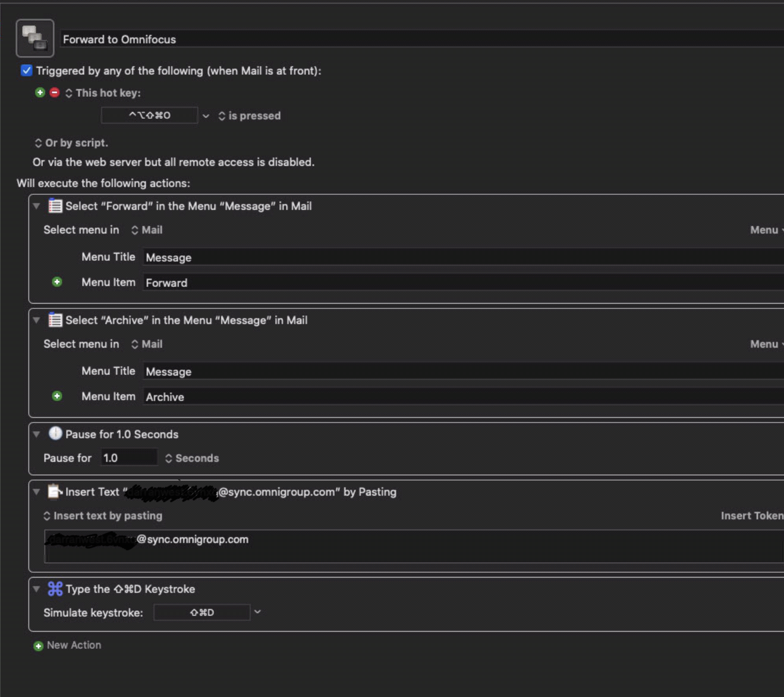Open dropdown arrow next to hot key field
This screenshot has width=784, height=697.
(x=206, y=116)
